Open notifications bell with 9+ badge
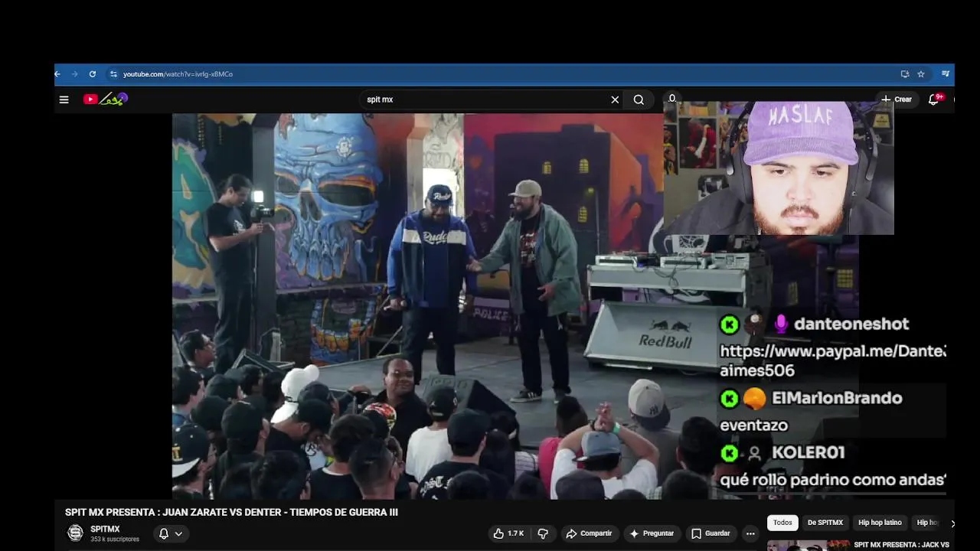This screenshot has width=980, height=551. pyautogui.click(x=935, y=99)
